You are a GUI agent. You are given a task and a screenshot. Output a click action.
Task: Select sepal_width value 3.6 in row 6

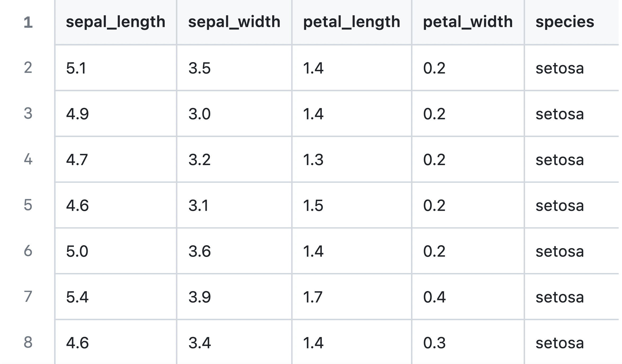(x=200, y=251)
